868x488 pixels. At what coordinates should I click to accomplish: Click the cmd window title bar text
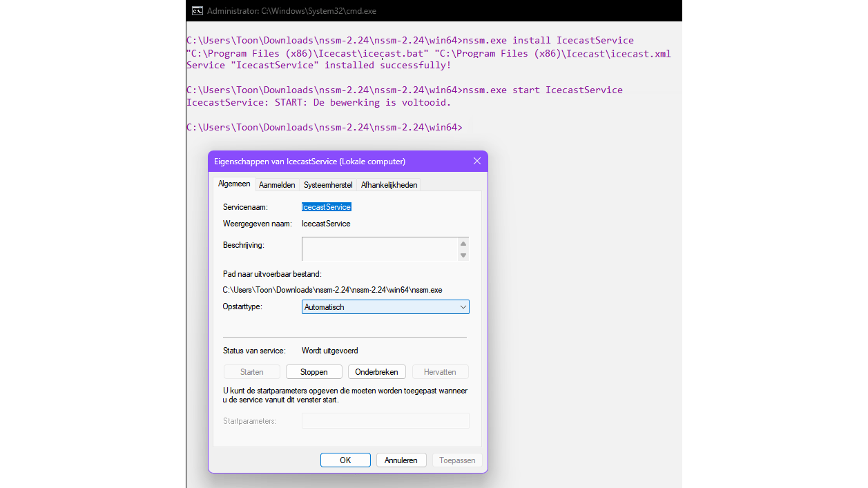click(x=291, y=11)
